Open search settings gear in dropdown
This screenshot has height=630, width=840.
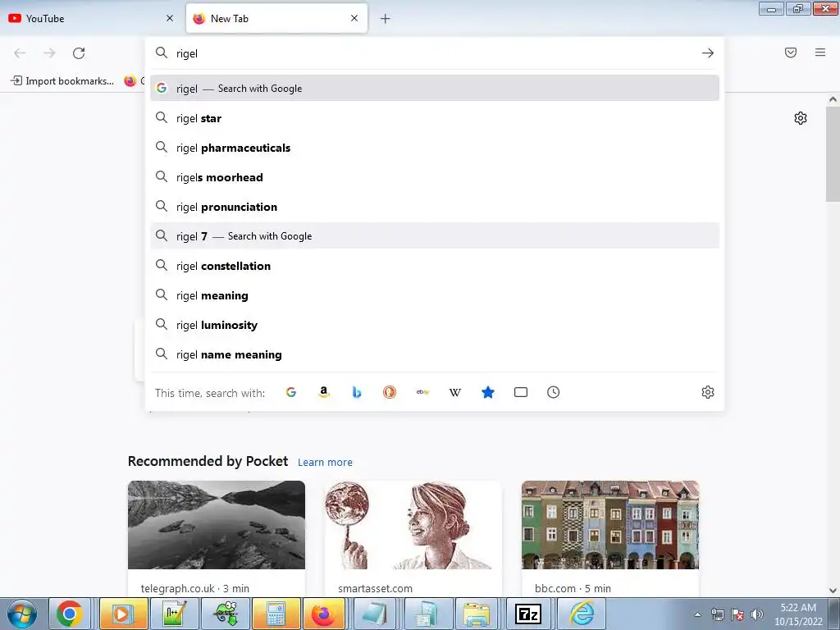click(x=708, y=392)
